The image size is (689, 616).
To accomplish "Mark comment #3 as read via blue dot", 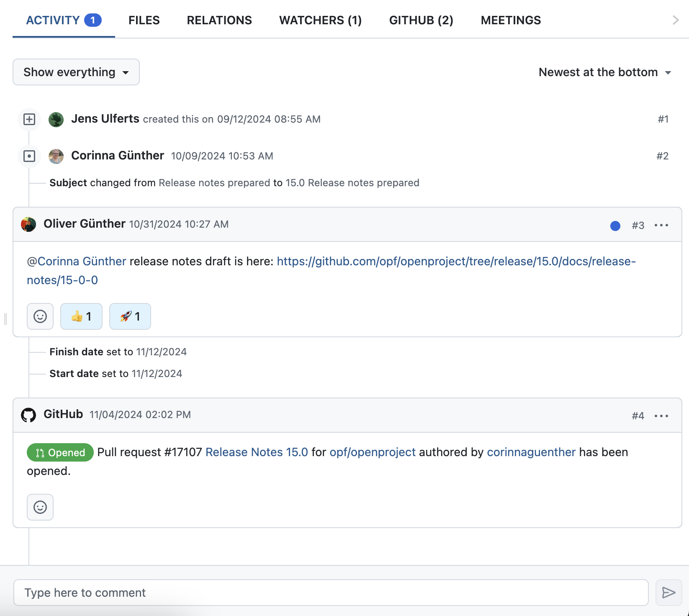I will 615,226.
